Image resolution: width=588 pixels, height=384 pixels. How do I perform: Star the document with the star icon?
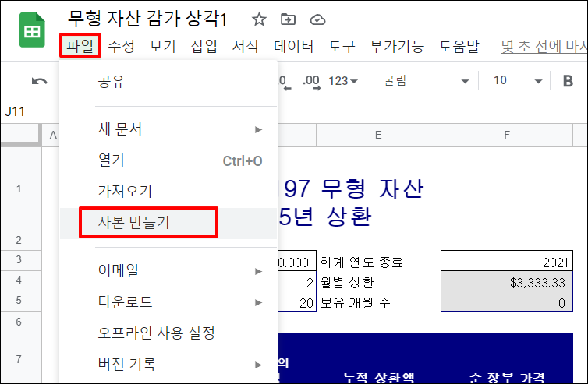click(259, 19)
